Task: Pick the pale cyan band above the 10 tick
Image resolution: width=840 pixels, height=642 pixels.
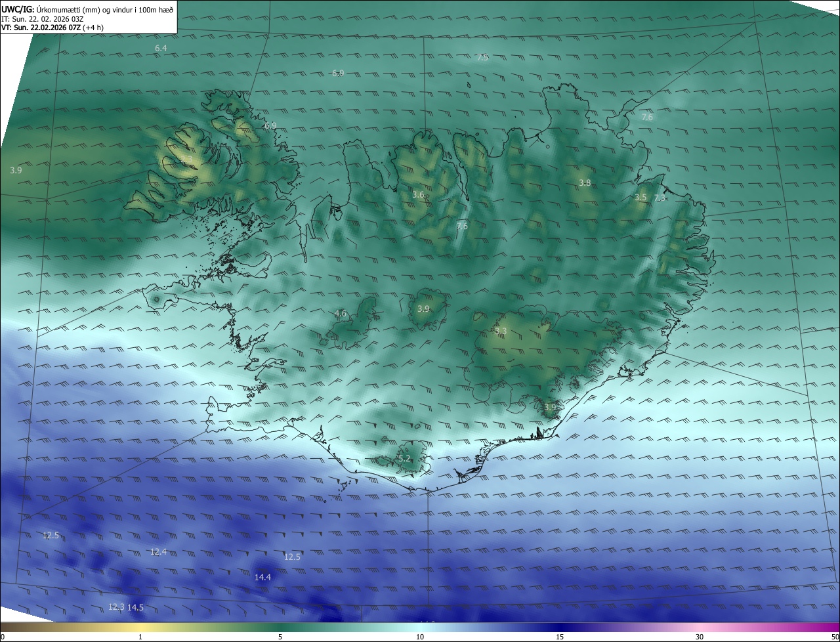Action: coord(420,627)
